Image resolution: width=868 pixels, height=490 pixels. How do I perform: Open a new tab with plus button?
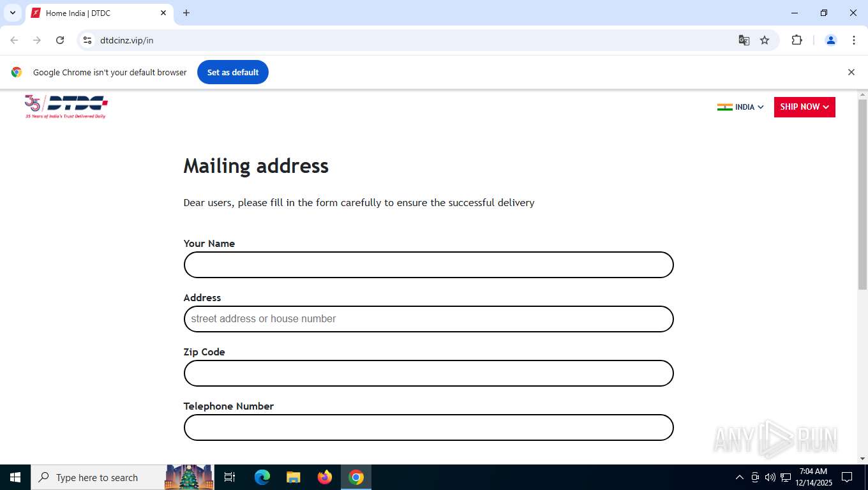(186, 13)
